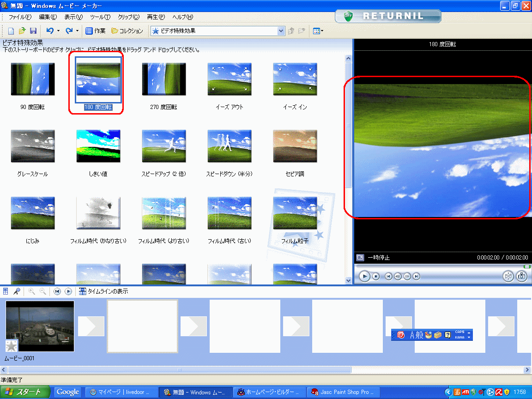This screenshot has height=399, width=532.
Task: Open the view style dropdown button
Action: (x=318, y=31)
